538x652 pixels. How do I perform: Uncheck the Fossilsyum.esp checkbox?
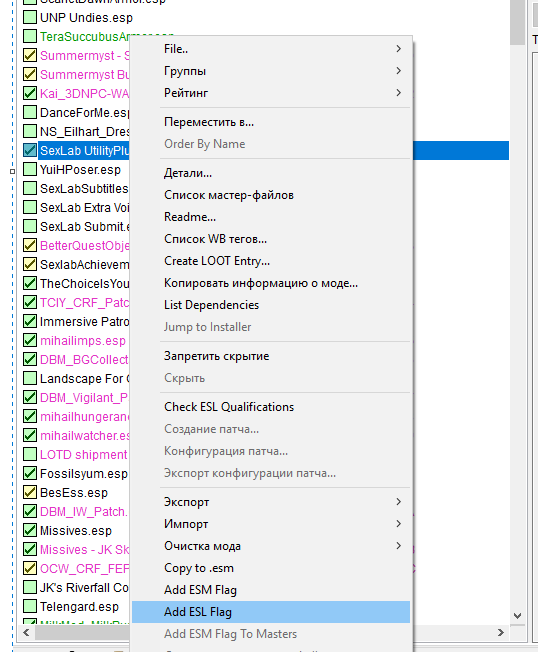[x=30, y=473]
